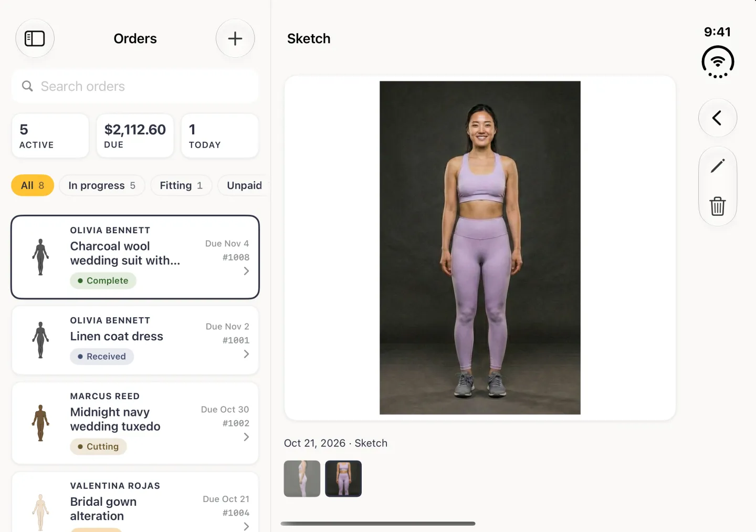
Task: Click the Cutting status badge
Action: click(x=98, y=446)
